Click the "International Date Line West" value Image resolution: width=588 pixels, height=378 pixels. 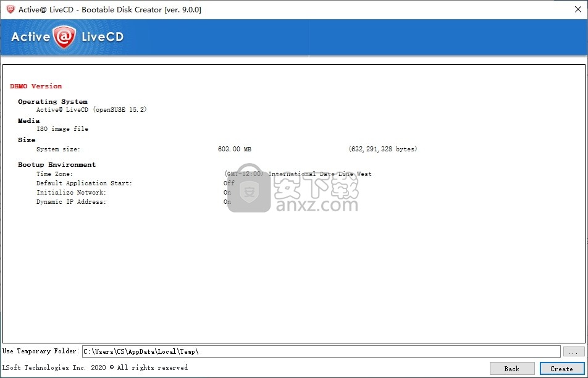coord(320,174)
